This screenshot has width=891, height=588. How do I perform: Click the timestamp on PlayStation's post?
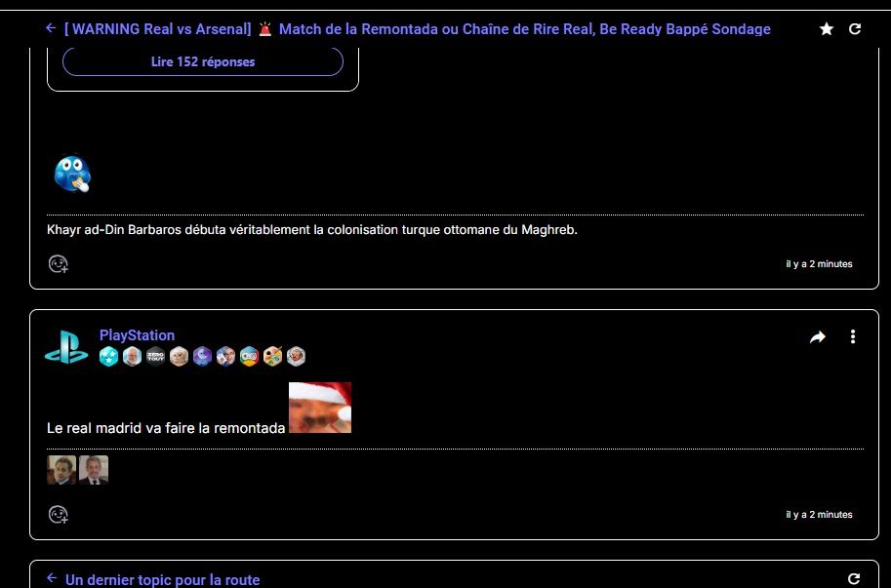click(x=819, y=515)
